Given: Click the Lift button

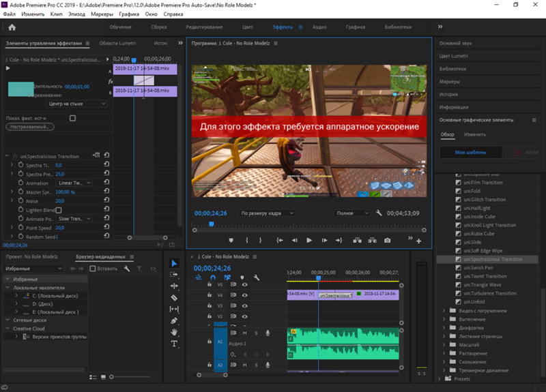Looking at the screenshot, I should click(x=357, y=241).
